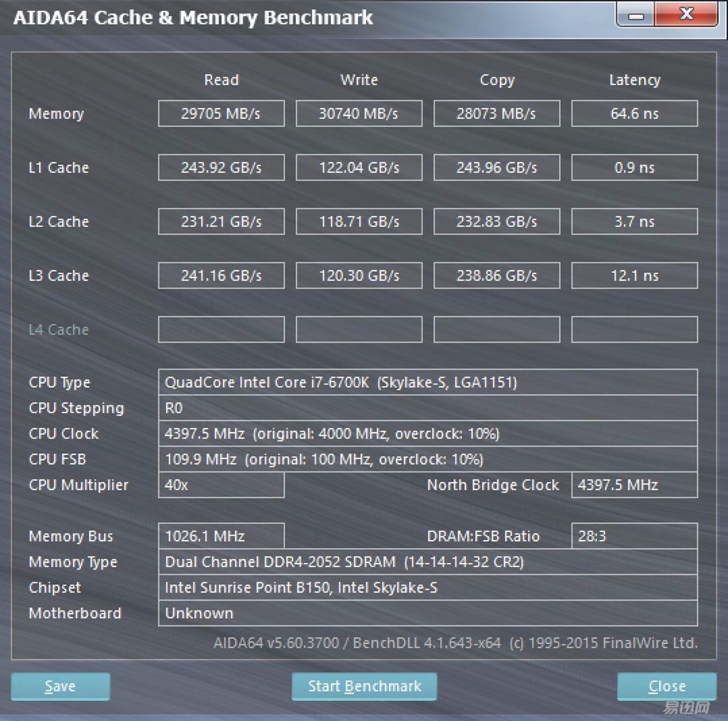Pick L2 Cache Read value 231.21 GB/s
This screenshot has width=728, height=721.
221,222
